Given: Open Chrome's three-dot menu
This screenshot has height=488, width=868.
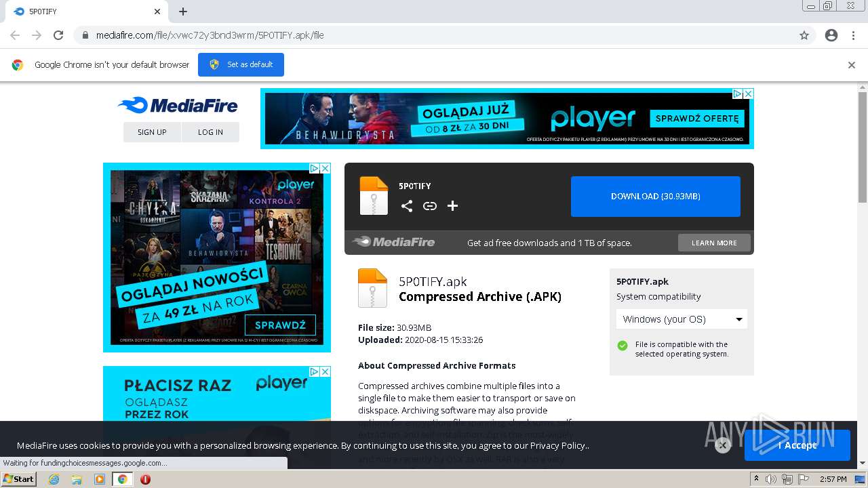Looking at the screenshot, I should tap(853, 35).
